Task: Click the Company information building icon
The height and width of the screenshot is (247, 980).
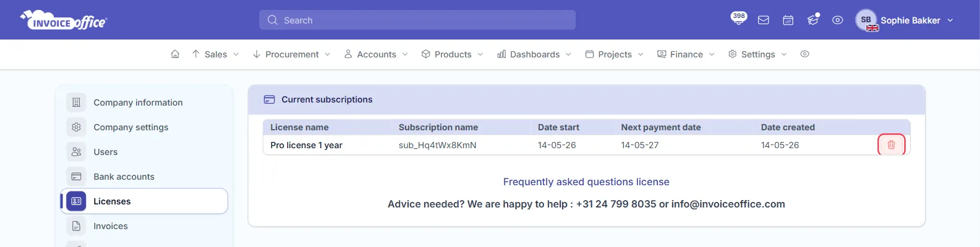Action: [x=76, y=103]
